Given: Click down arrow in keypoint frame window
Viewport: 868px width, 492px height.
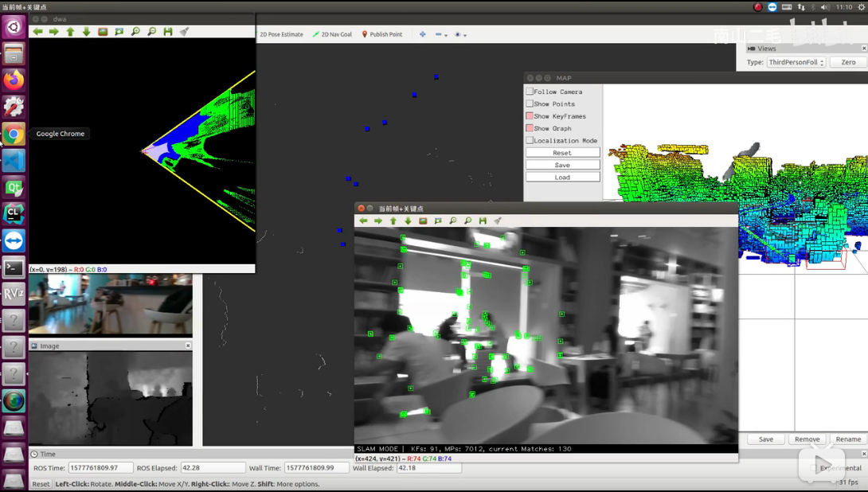Looking at the screenshot, I should tap(408, 221).
